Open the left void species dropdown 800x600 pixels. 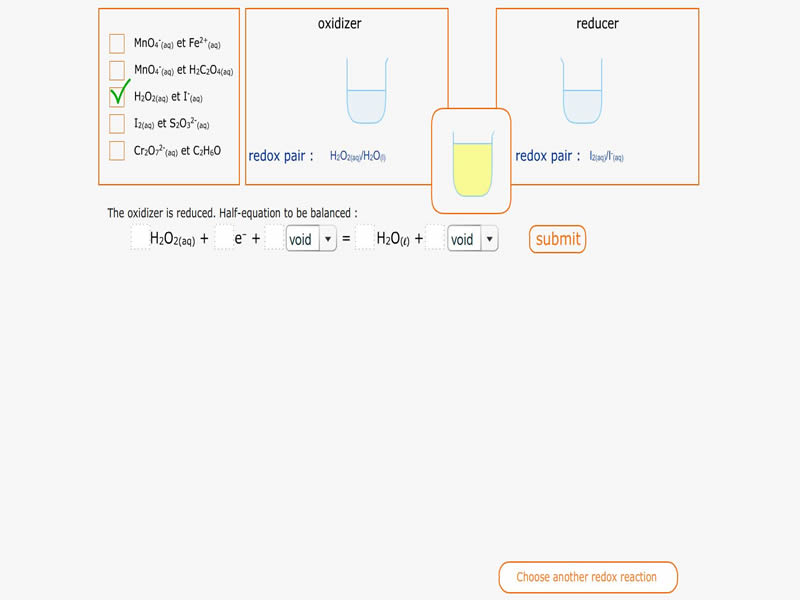(x=311, y=239)
